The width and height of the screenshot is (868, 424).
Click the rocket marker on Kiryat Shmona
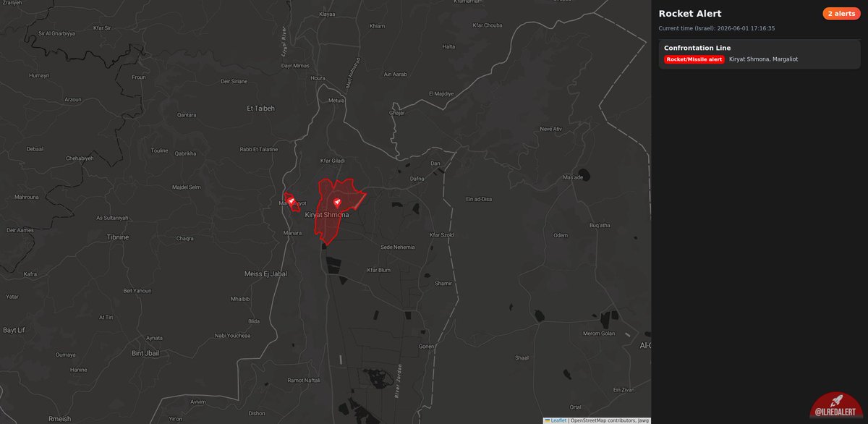(x=337, y=203)
